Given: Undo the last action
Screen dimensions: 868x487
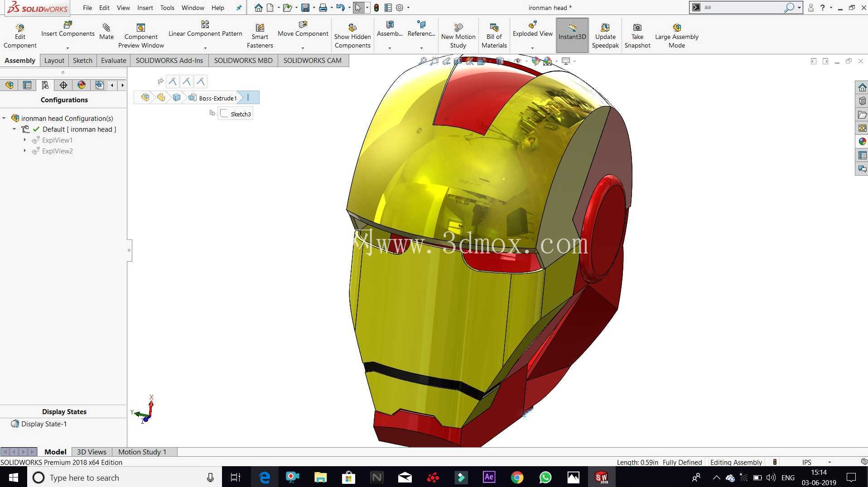Looking at the screenshot, I should [340, 8].
